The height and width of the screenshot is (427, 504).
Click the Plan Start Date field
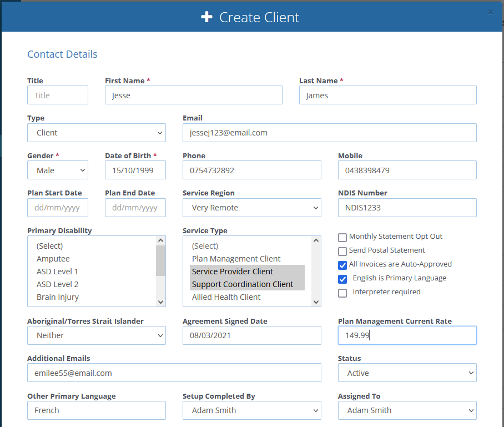pyautogui.click(x=58, y=208)
